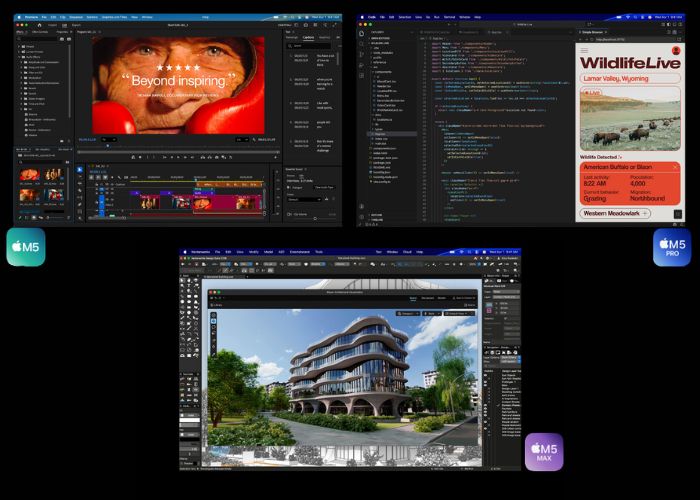The image size is (700, 500).
Task: Open Preset dropdown in Essential Sound panel
Action: click(x=304, y=200)
